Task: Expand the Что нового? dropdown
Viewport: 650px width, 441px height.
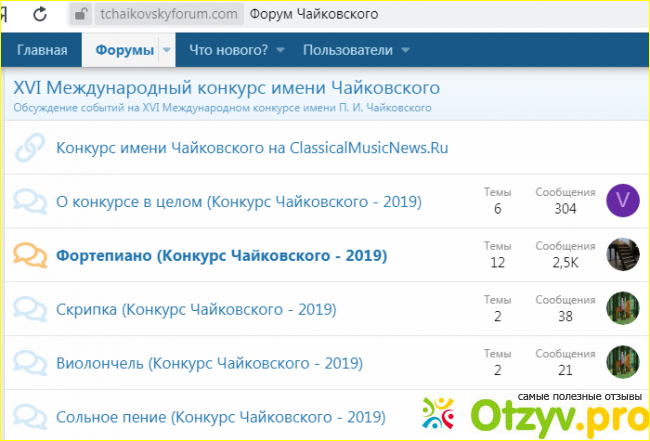Action: [280, 50]
